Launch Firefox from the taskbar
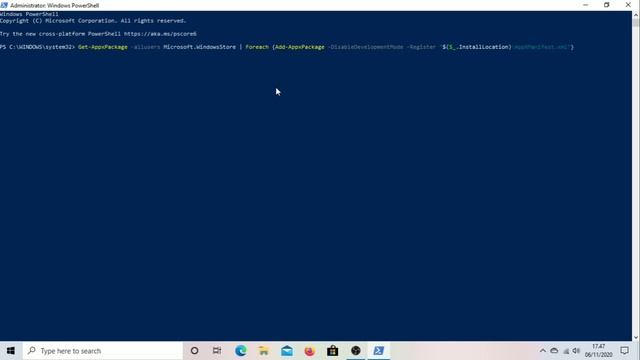This screenshot has width=640, height=360. pos(309,351)
